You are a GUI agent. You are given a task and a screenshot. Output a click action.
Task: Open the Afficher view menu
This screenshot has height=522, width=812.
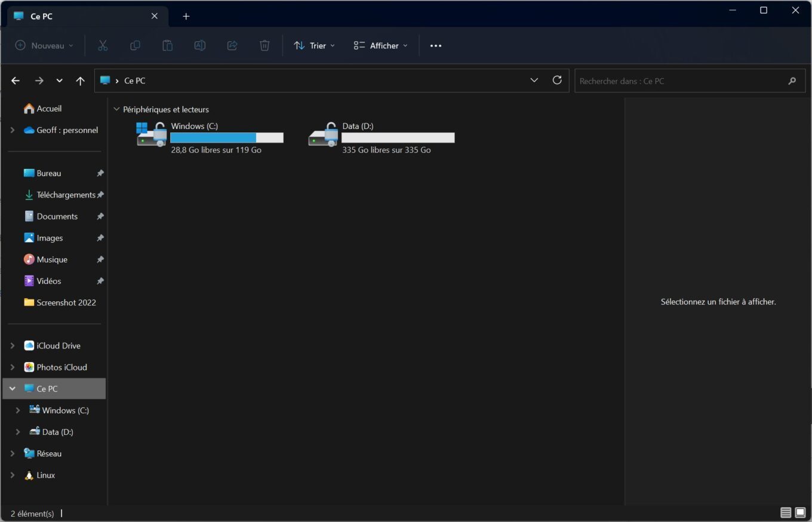(380, 45)
